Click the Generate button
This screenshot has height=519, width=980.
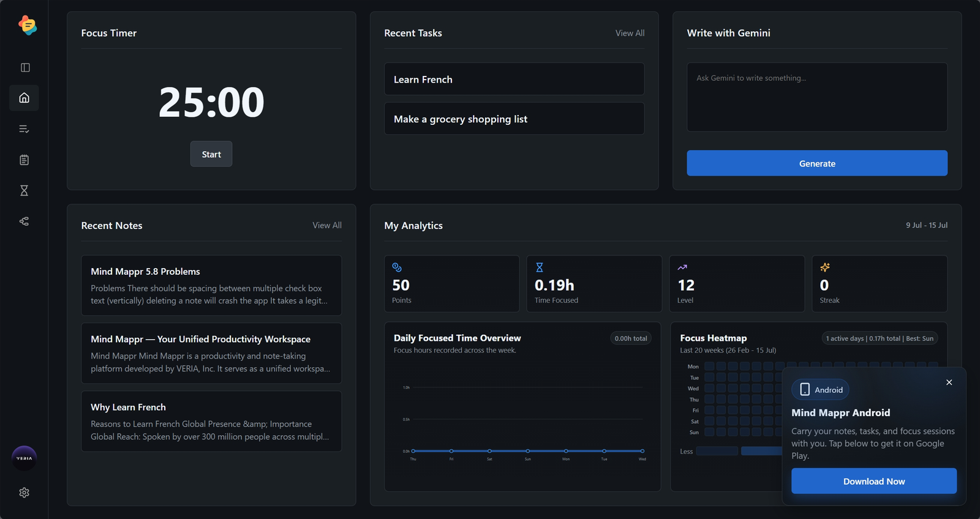tap(817, 163)
